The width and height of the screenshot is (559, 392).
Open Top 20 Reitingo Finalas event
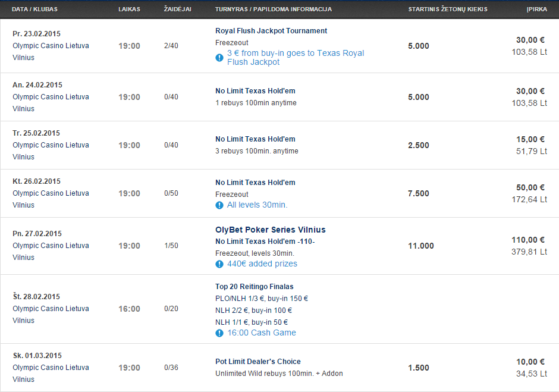(254, 287)
